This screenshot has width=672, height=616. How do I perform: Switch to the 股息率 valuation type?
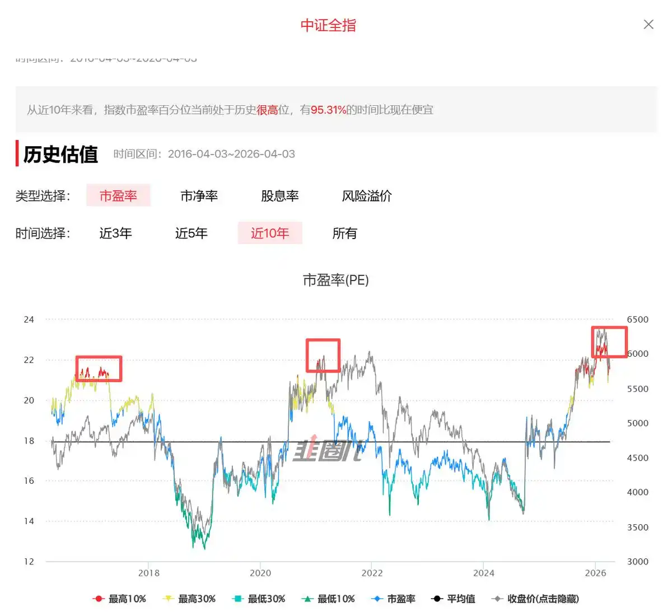point(279,195)
